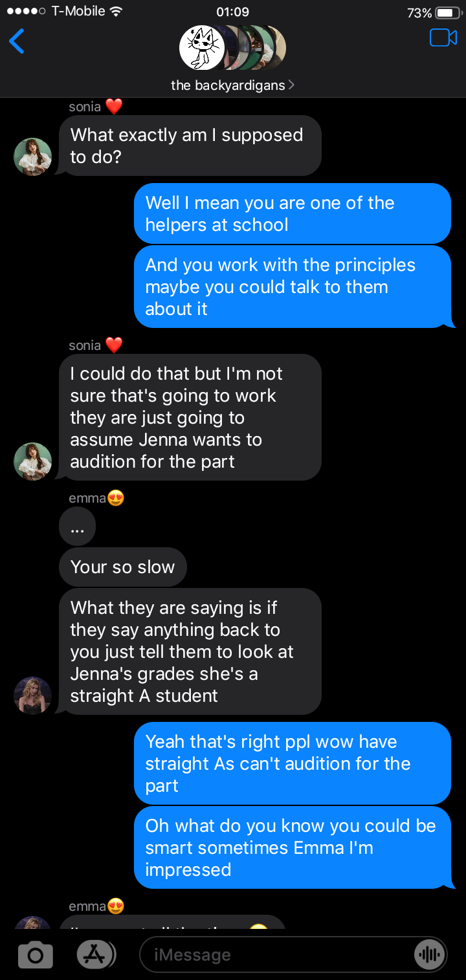Tap Sonia's avatar beside the Jenna audition message
This screenshot has height=980, width=466.
tap(32, 461)
